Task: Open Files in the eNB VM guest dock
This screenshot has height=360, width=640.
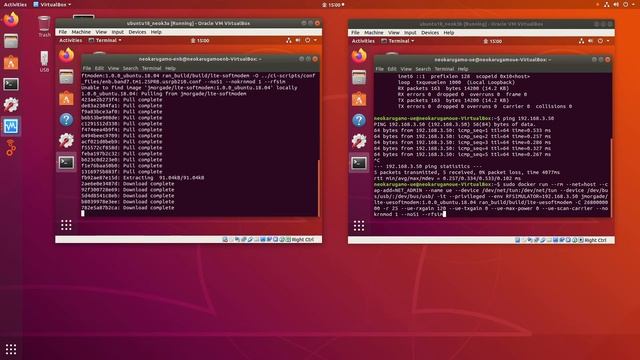Action: tap(66, 77)
